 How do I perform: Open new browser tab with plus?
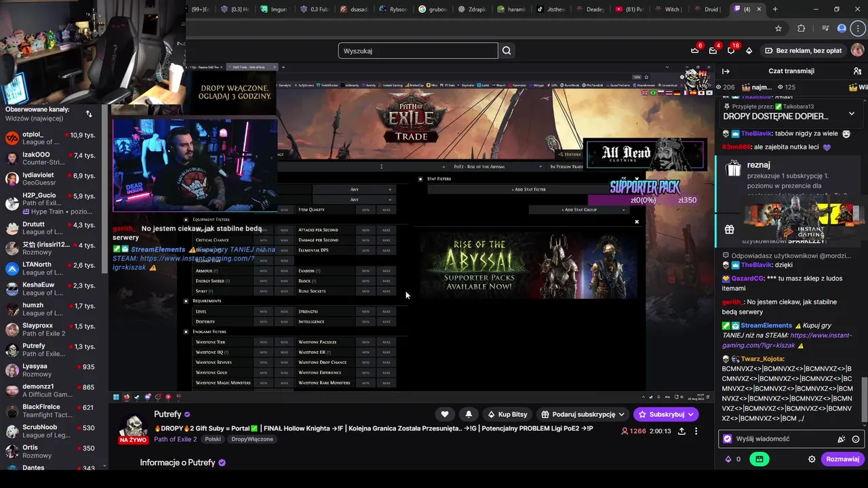pyautogui.click(x=775, y=9)
